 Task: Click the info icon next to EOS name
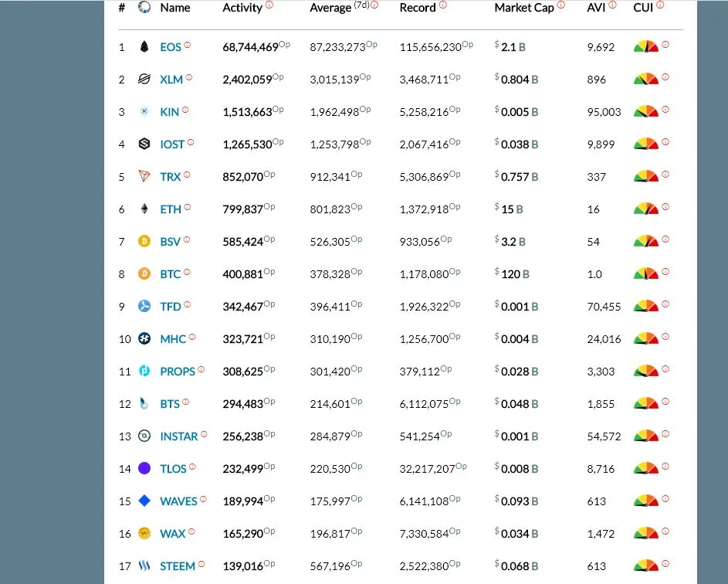point(187,45)
